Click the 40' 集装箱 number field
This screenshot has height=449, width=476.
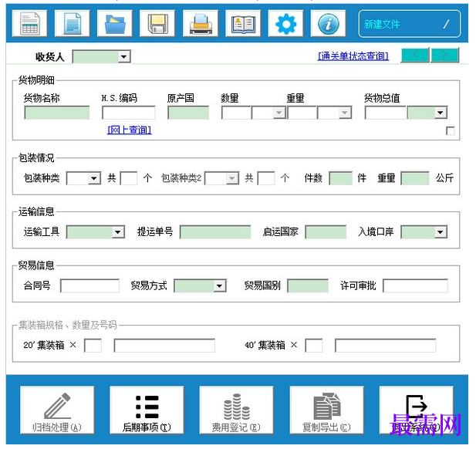385,346
